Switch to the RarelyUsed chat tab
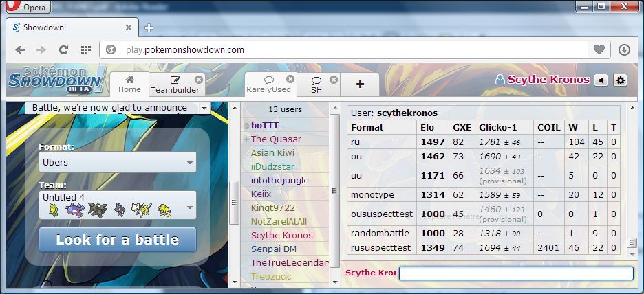The width and height of the screenshot is (644, 294). point(268,84)
